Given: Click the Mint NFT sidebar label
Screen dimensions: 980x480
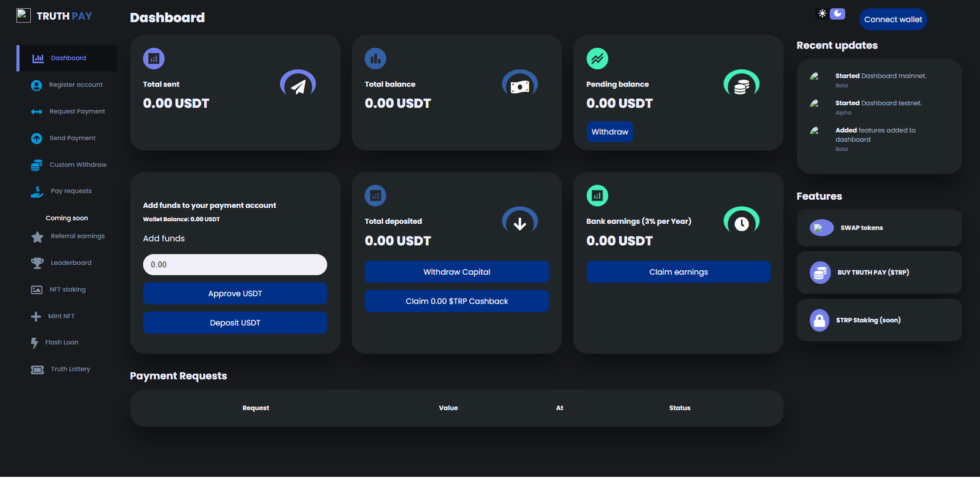Looking at the screenshot, I should 61,317.
